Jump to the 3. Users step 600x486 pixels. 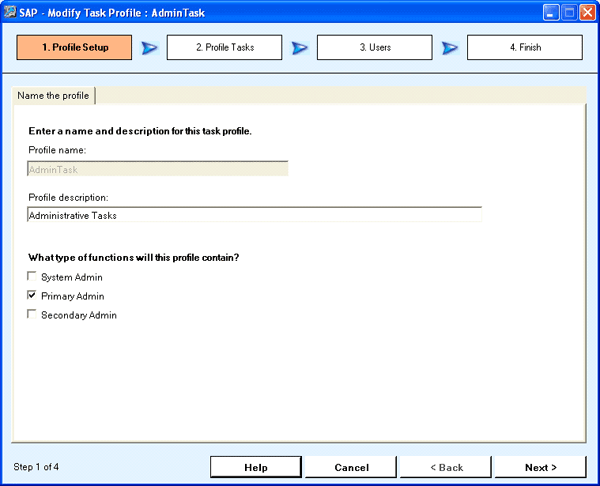375,47
